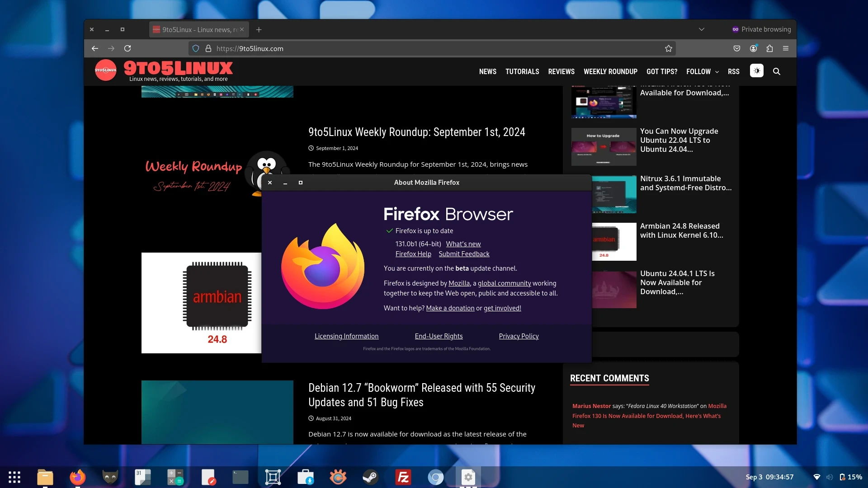Click the settings gear icon in taskbar
The width and height of the screenshot is (868, 488).
[x=468, y=477]
